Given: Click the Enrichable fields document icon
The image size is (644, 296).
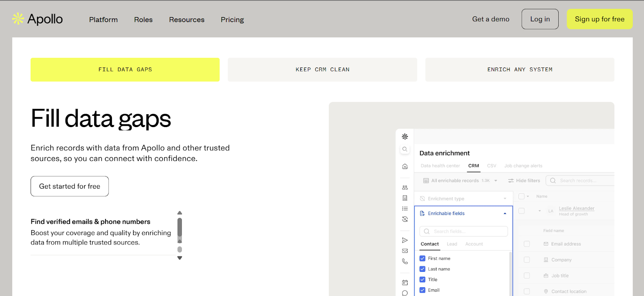Looking at the screenshot, I should click(422, 214).
